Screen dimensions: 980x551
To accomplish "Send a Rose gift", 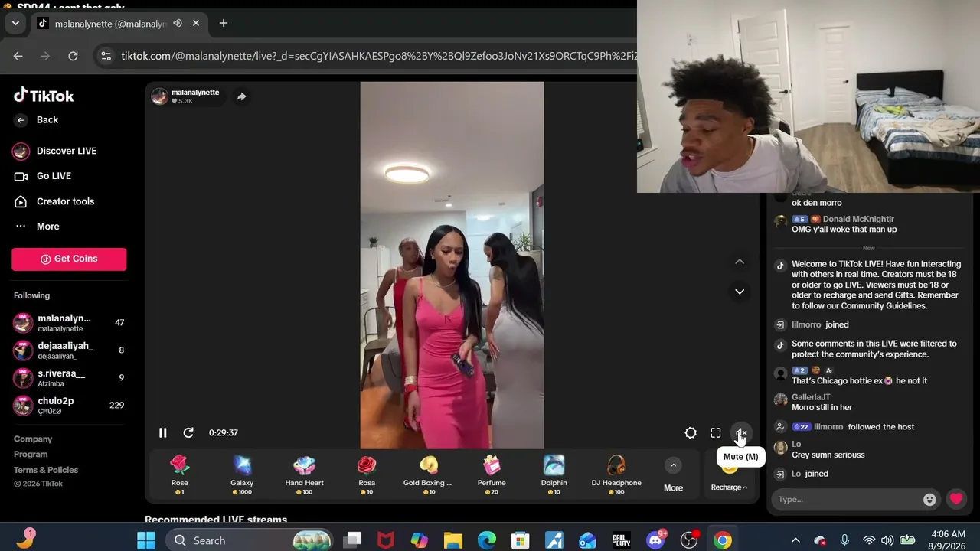I will point(179,474).
